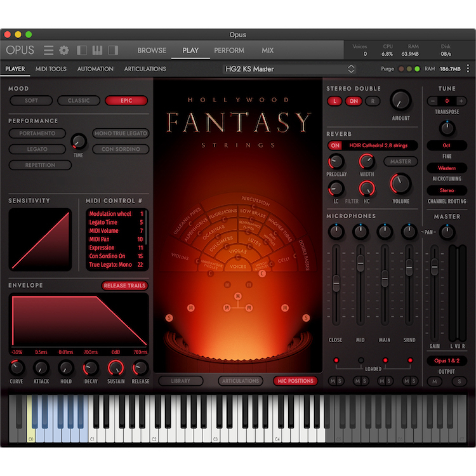Open settings via the gear icon
The height and width of the screenshot is (476, 476).
coord(64,51)
